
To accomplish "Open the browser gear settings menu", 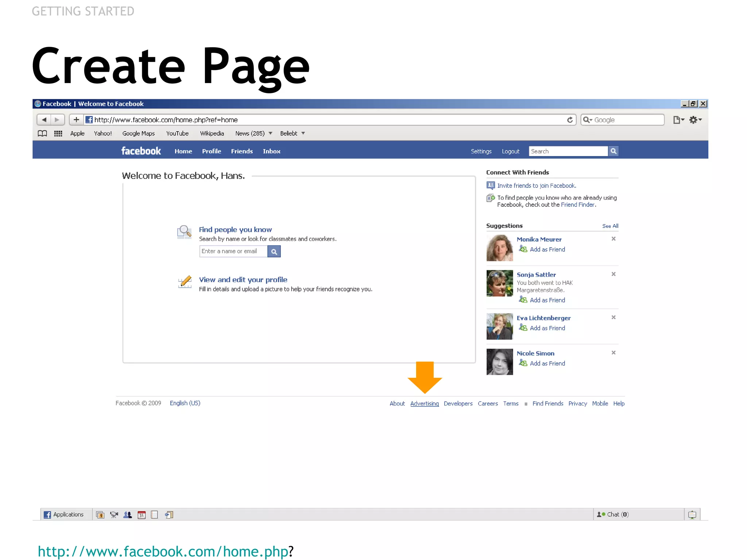I will [x=695, y=120].
